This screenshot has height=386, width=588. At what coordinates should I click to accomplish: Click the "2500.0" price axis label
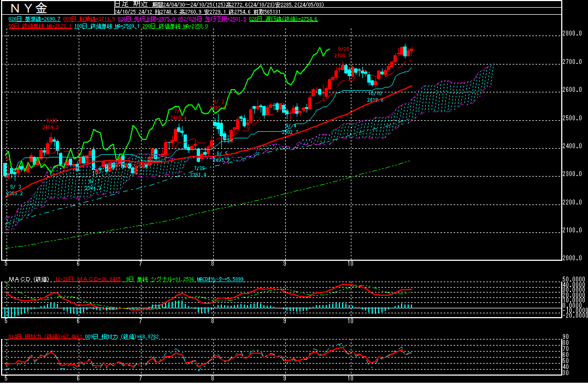pos(572,118)
